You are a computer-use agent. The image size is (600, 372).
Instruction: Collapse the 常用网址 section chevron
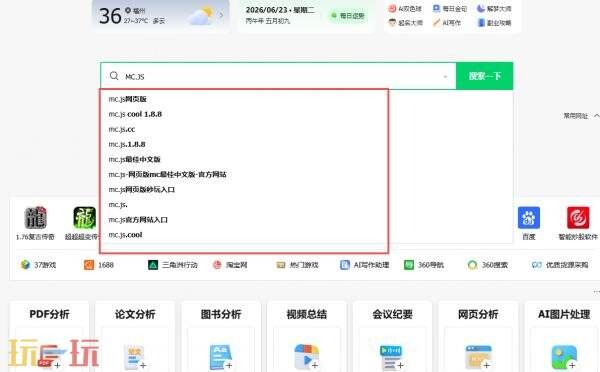(596, 116)
